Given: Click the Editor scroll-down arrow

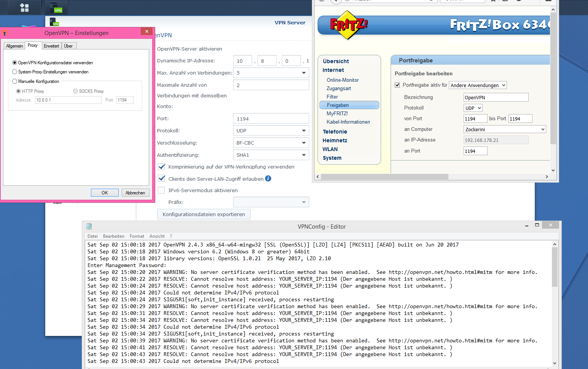Looking at the screenshot, I should click(555, 363).
